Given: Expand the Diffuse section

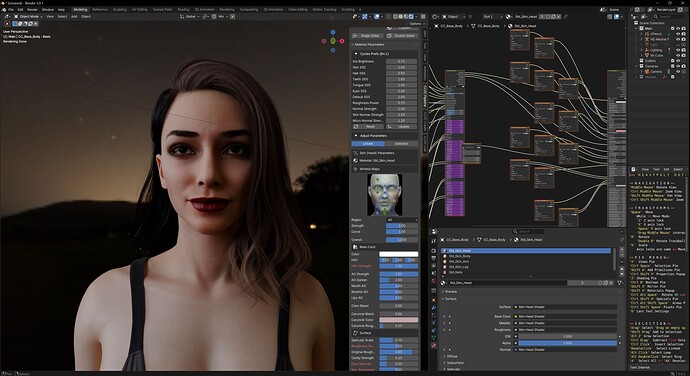Looking at the screenshot, I should pos(451,356).
